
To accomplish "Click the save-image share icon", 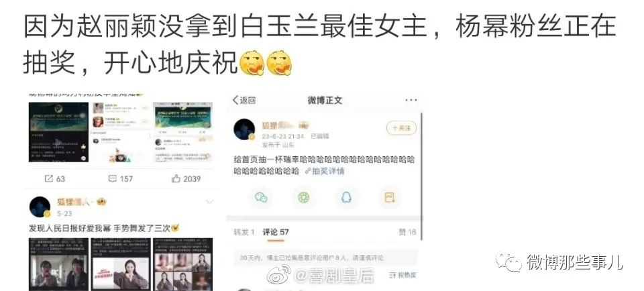I will click(389, 198).
